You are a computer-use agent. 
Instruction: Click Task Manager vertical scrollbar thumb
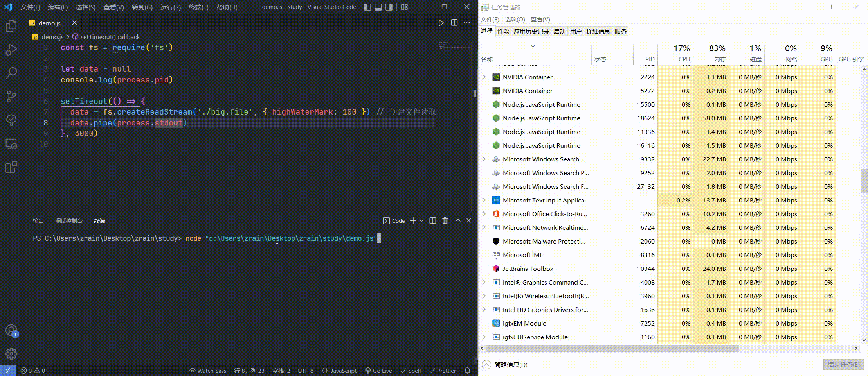864,181
